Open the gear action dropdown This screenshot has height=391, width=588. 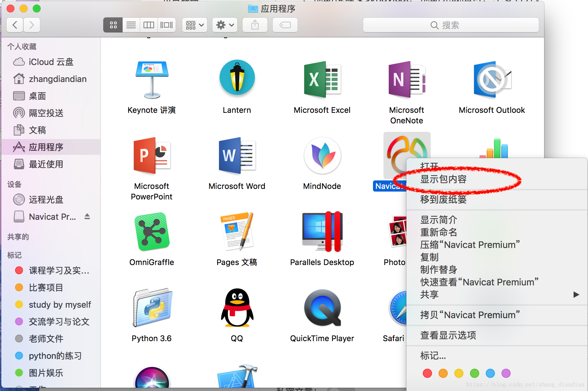point(225,25)
